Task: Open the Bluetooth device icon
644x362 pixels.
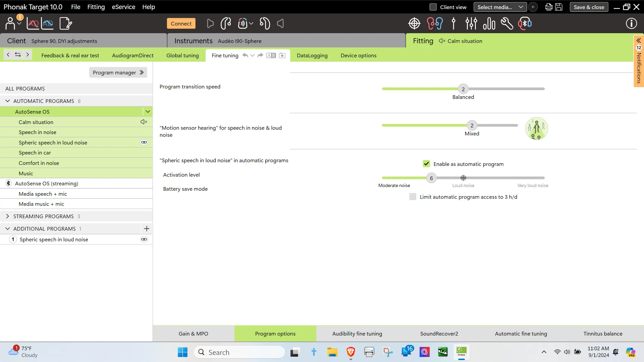Action: click(x=525, y=23)
